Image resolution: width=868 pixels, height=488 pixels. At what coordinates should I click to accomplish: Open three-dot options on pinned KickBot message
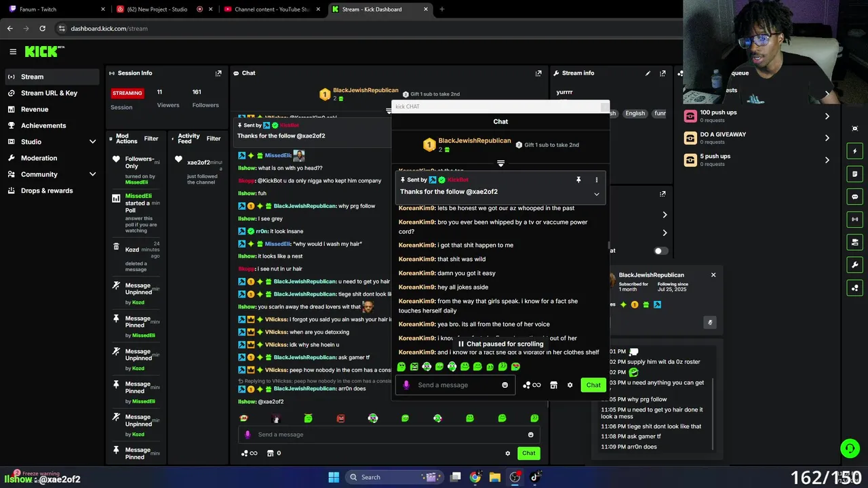coord(597,180)
